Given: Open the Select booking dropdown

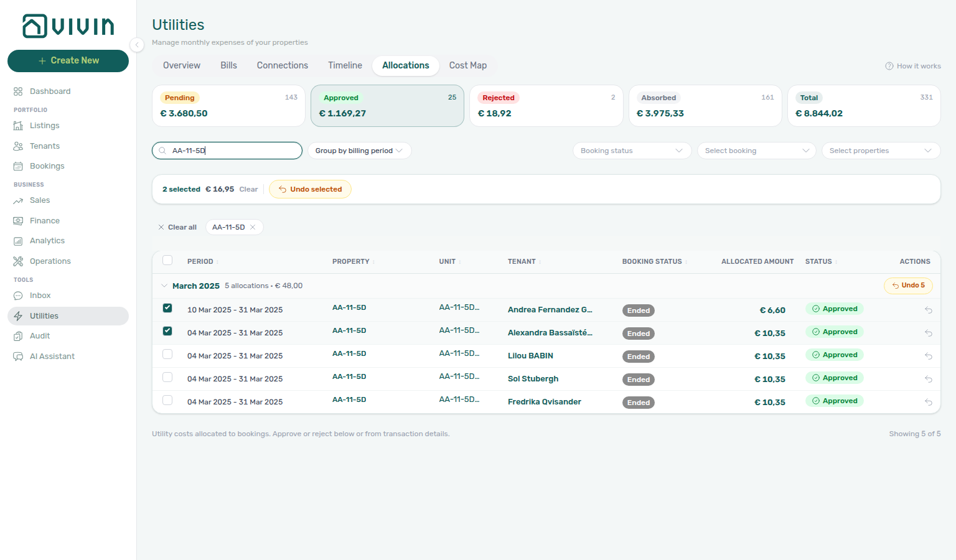Looking at the screenshot, I should click(756, 151).
